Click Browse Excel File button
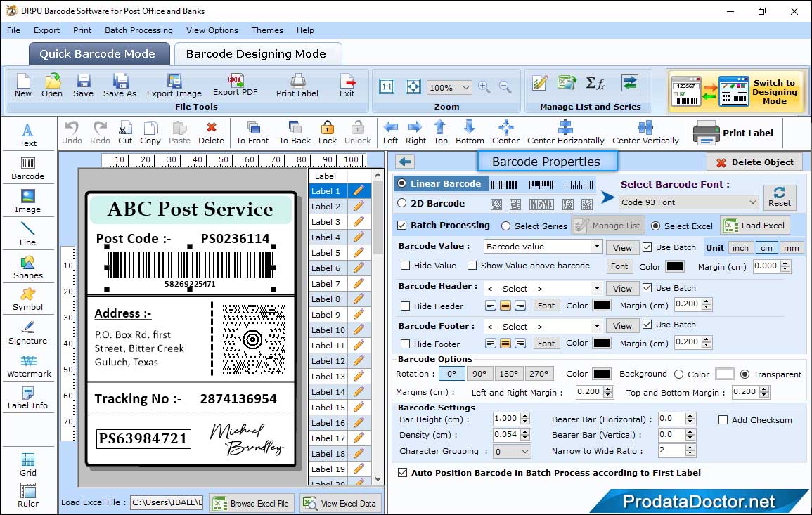Screen dimensions: 812x515 (252, 503)
